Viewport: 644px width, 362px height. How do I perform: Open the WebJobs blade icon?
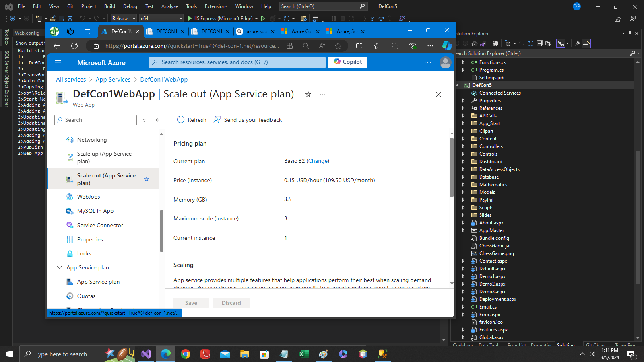click(70, 197)
